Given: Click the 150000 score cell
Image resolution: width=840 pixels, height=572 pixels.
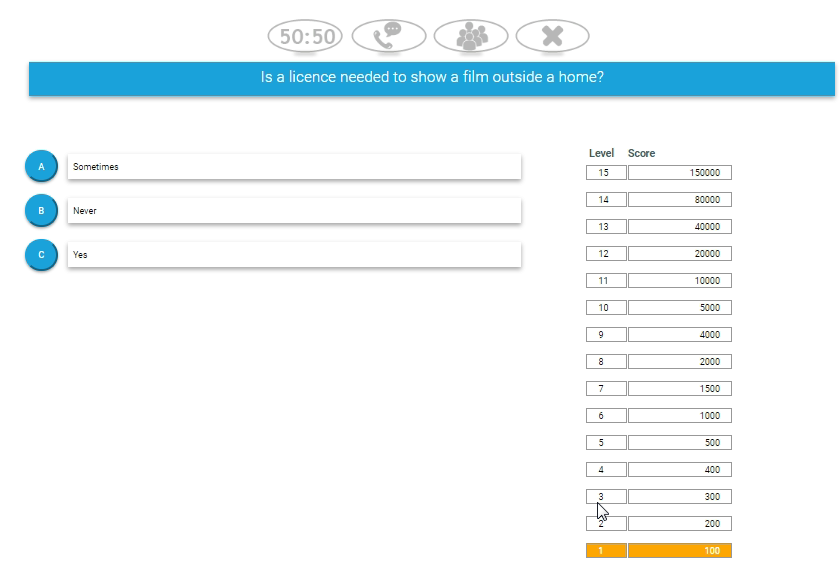Looking at the screenshot, I should point(680,173).
